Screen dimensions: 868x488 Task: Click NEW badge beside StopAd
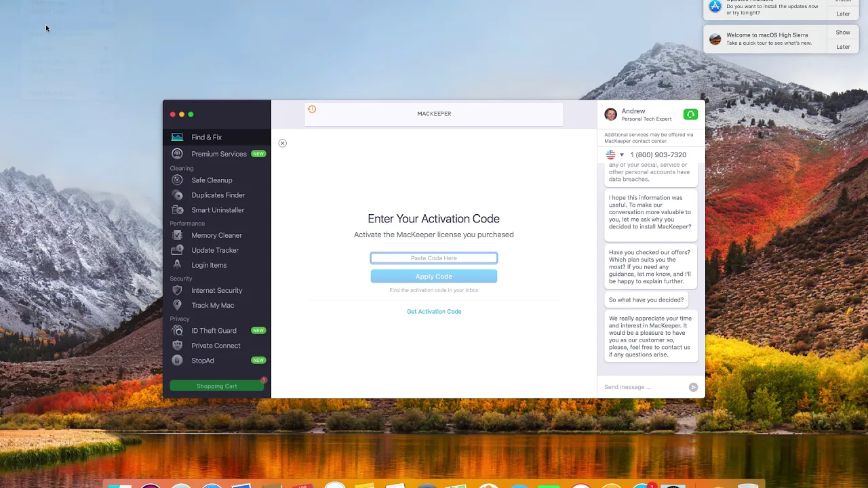pos(258,361)
